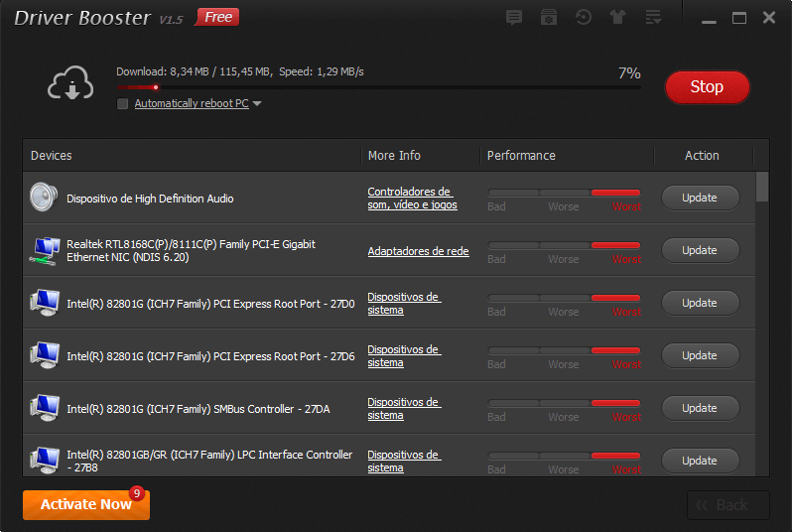
Task: Click the monitor icon for LPC Interface Controller
Action: [45, 461]
